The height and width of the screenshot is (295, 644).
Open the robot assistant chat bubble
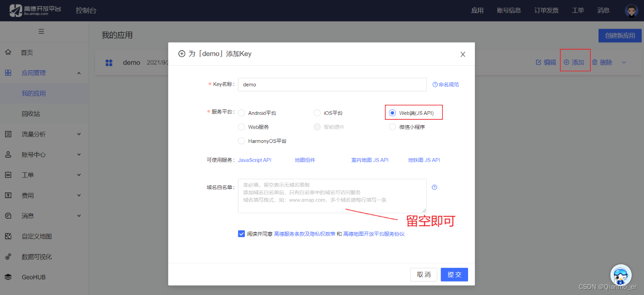pyautogui.click(x=621, y=275)
